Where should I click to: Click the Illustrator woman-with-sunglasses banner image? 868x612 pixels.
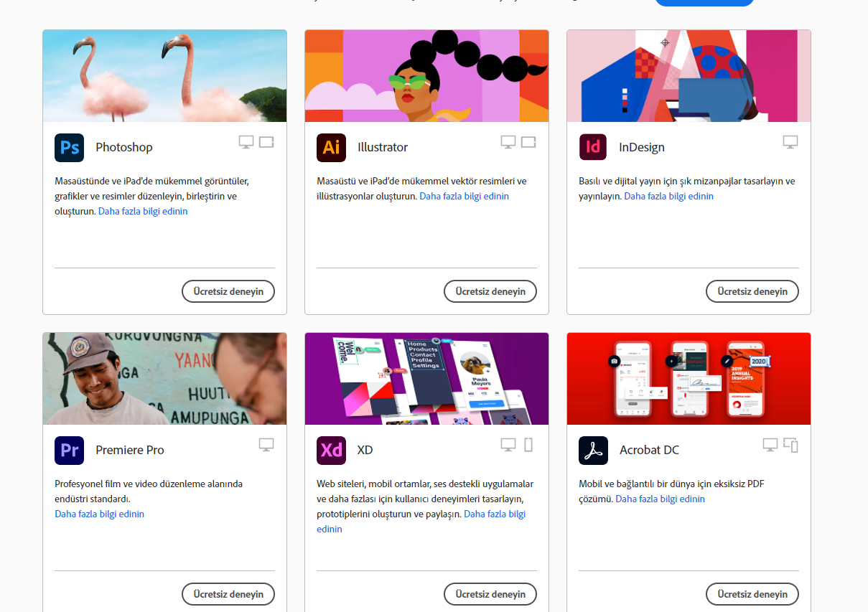coord(426,76)
